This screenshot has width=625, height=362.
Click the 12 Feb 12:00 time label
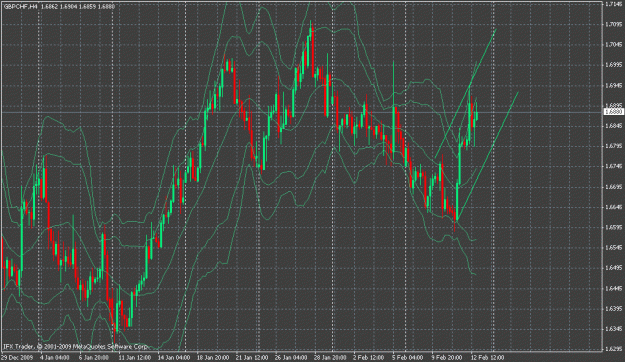[x=487, y=357]
